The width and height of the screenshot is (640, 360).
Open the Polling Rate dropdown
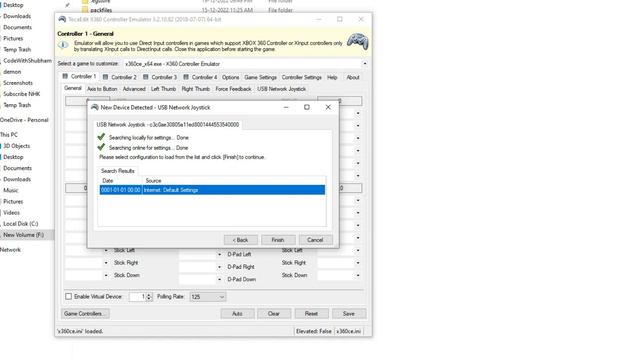[208, 297]
